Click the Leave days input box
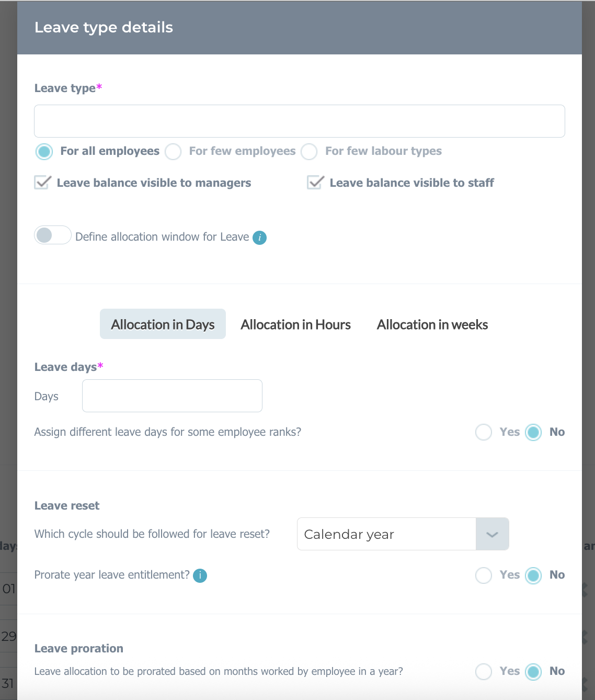Image resolution: width=595 pixels, height=700 pixels. [172, 396]
